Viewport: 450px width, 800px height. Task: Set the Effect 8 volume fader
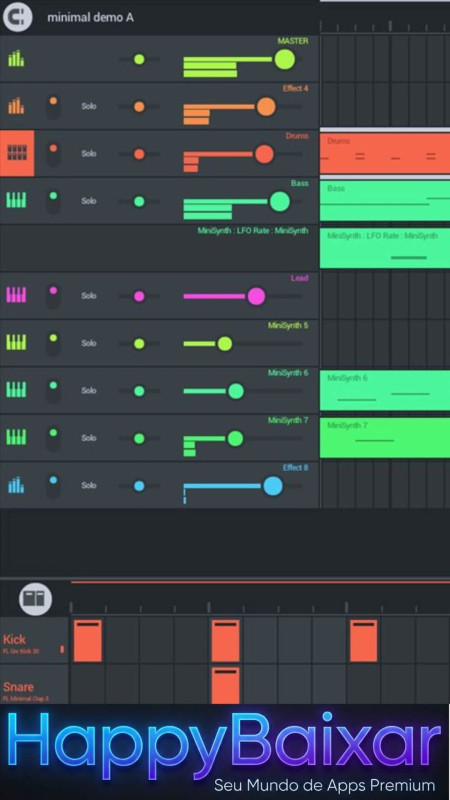pos(273,486)
